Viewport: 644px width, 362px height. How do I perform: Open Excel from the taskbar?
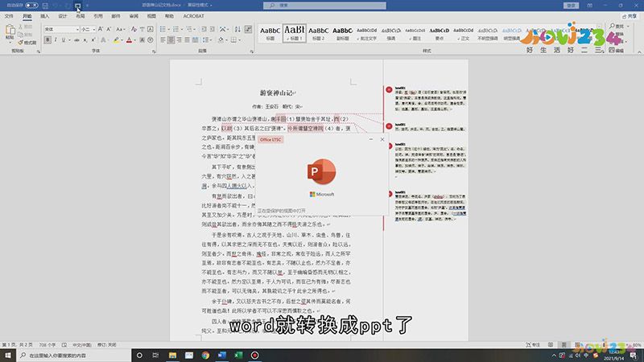click(238, 355)
